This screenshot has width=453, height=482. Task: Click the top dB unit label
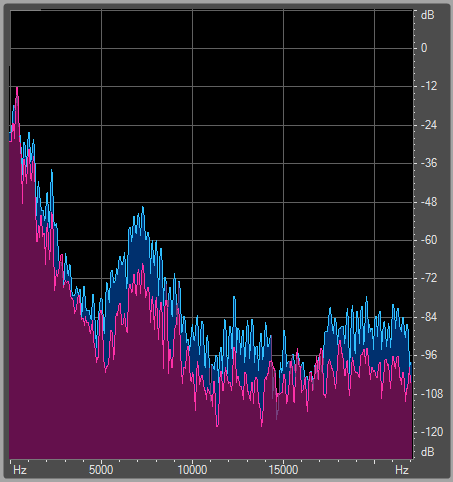pos(428,15)
